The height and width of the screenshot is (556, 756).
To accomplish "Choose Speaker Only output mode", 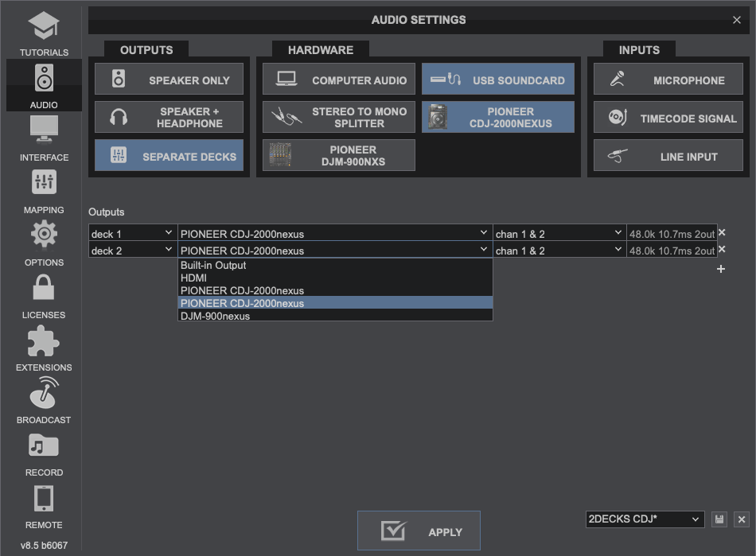I will coord(169,79).
